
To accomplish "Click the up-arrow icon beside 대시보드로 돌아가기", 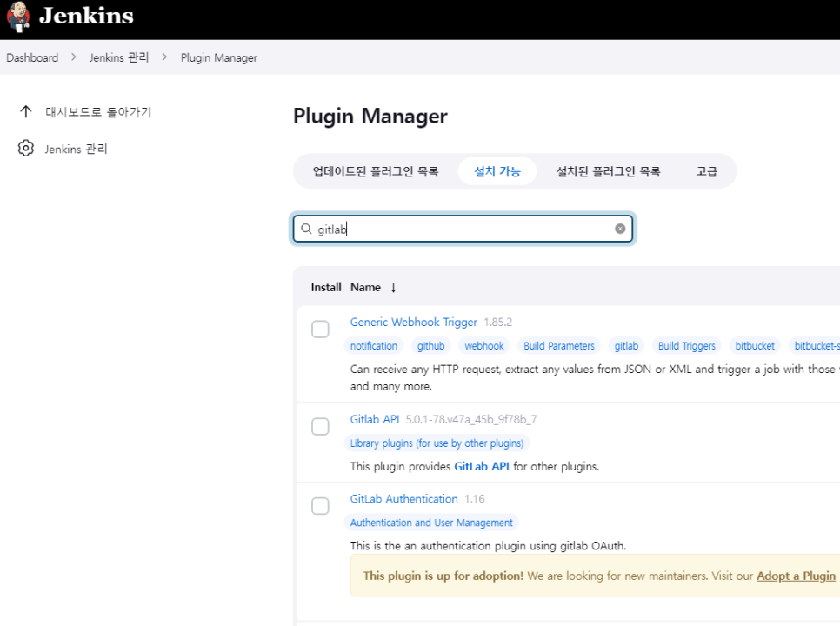I will 26,111.
